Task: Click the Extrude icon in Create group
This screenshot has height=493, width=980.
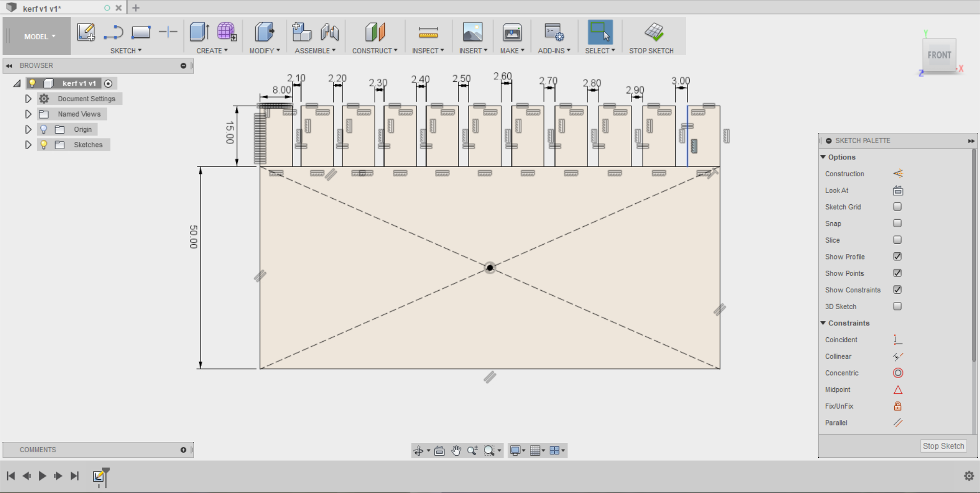Action: (x=199, y=32)
